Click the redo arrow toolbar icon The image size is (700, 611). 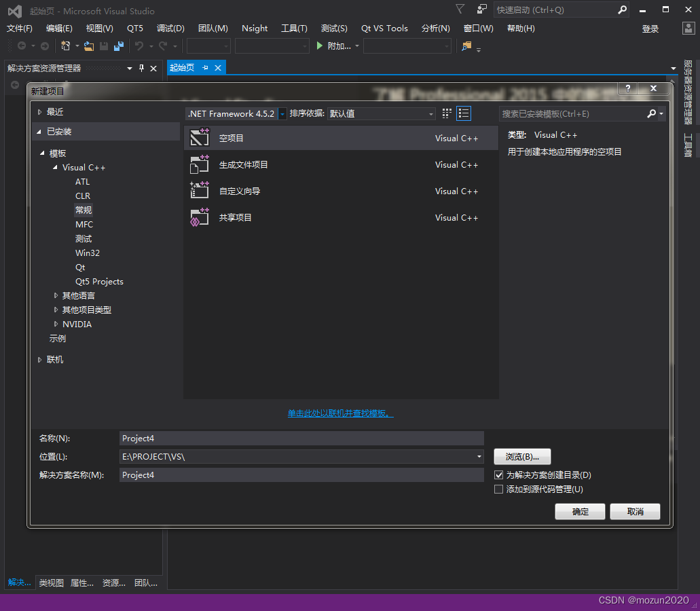click(163, 45)
